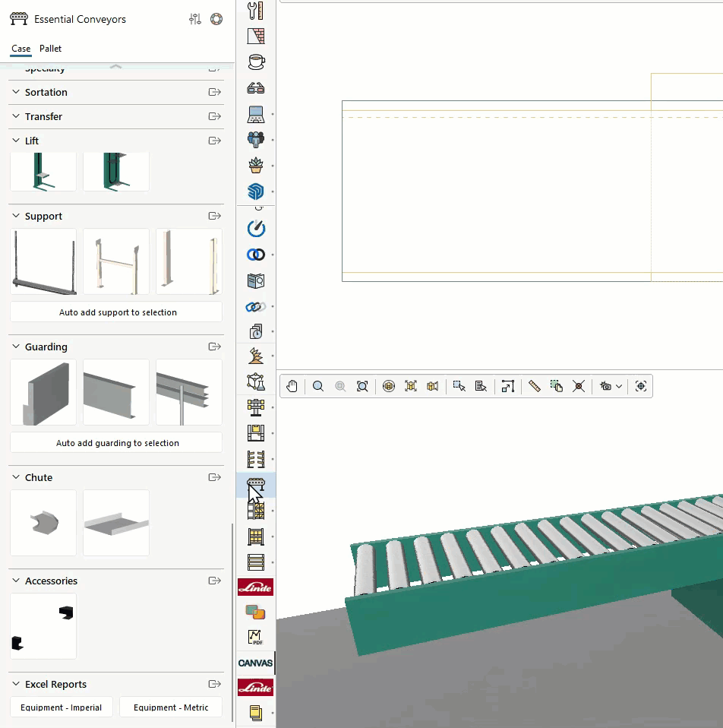Image resolution: width=723 pixels, height=728 pixels.
Task: Collapse the Transfer section
Action: 16,116
